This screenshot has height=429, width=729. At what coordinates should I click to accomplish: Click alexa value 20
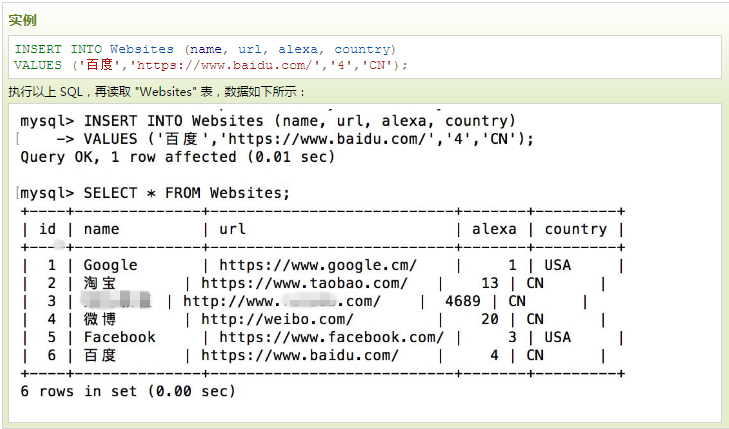pyautogui.click(x=490, y=319)
